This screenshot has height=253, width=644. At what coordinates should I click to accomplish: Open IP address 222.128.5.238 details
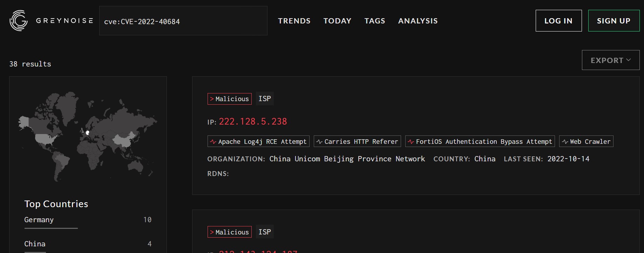pyautogui.click(x=253, y=121)
